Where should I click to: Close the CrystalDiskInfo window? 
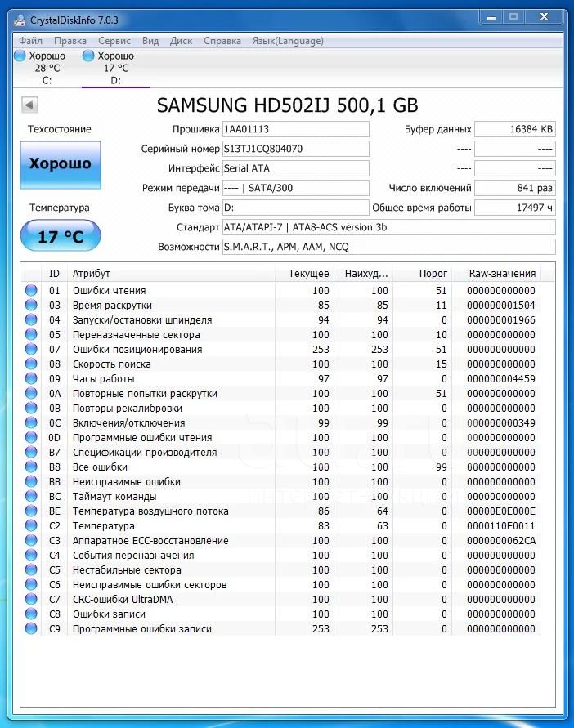[x=544, y=17]
